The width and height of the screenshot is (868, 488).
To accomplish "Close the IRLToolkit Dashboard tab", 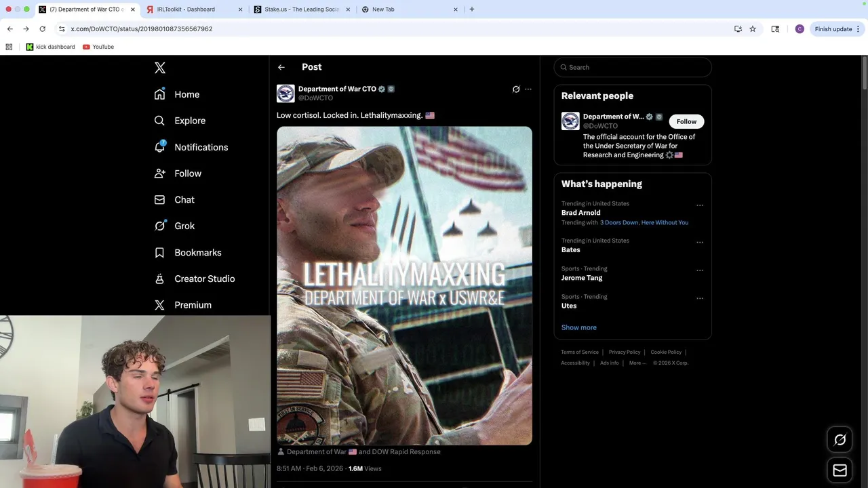I will coord(240,9).
